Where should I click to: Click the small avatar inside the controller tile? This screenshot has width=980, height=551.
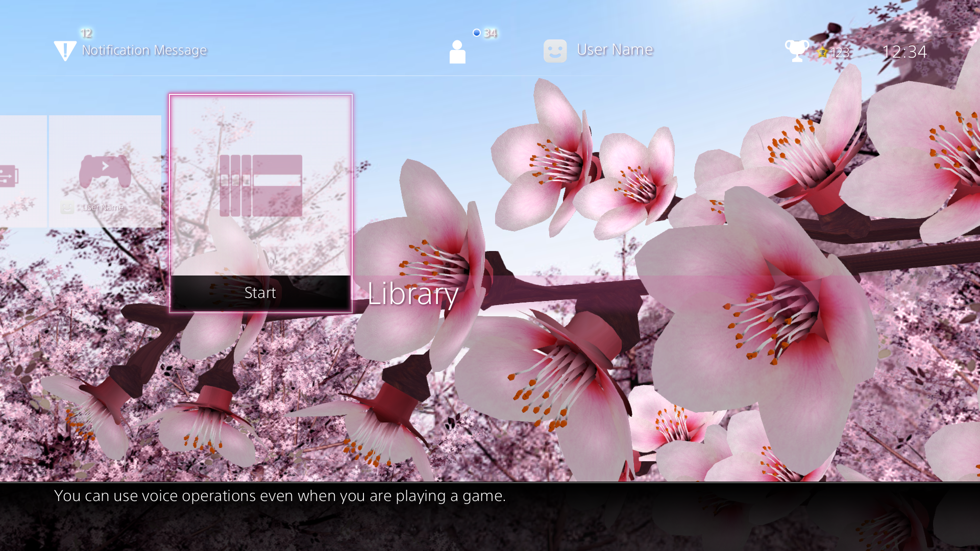[67, 208]
